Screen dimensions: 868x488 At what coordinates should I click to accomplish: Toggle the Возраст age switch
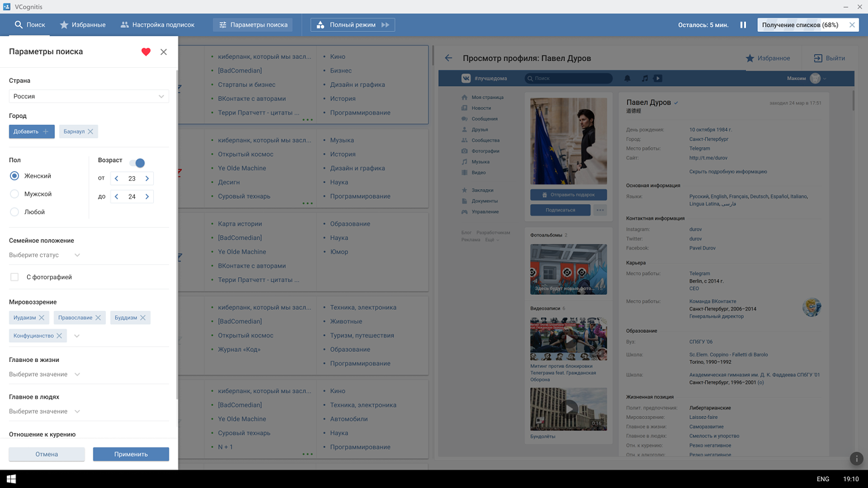(x=137, y=163)
